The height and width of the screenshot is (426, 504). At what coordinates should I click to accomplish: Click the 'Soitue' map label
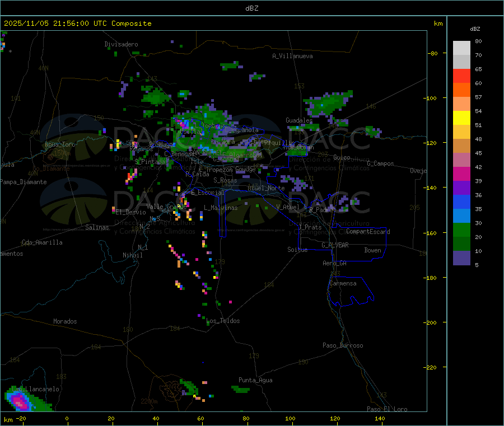[x=297, y=250]
